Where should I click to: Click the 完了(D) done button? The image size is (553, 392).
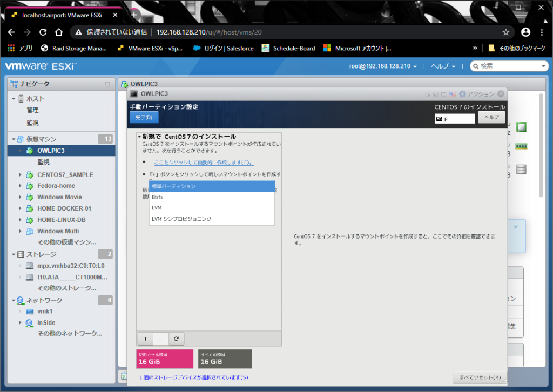point(144,117)
